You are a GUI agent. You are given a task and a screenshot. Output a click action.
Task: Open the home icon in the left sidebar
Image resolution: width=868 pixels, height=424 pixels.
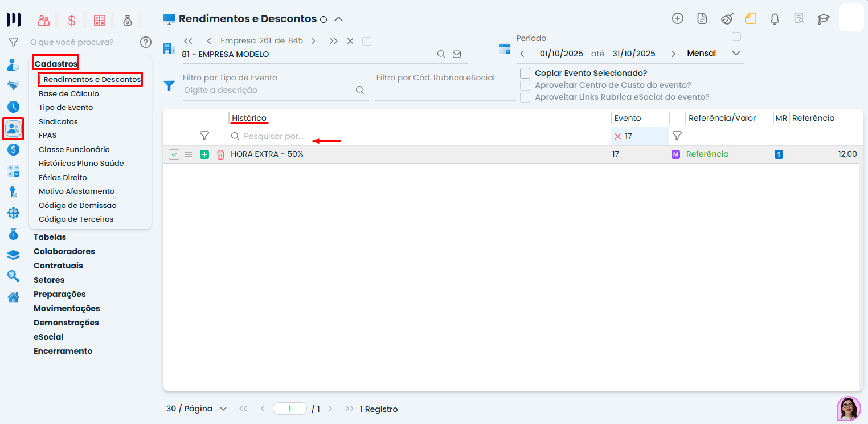point(13,297)
